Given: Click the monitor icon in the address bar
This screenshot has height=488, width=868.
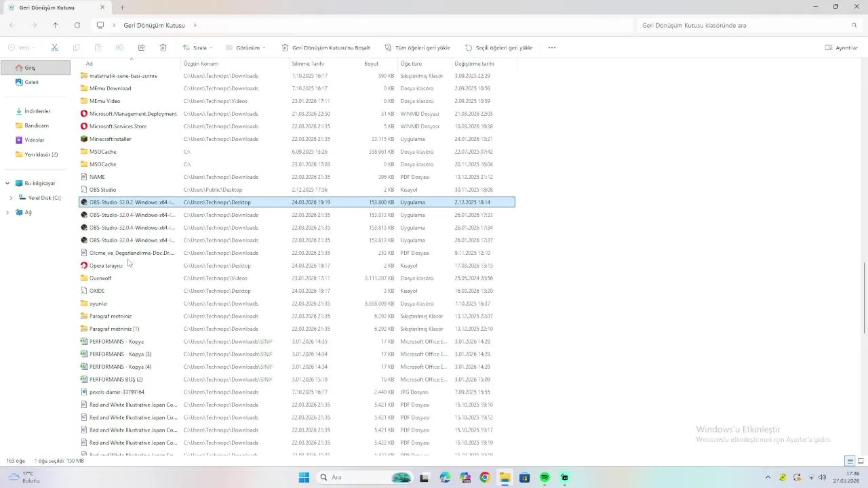Looking at the screenshot, I should click(x=100, y=25).
